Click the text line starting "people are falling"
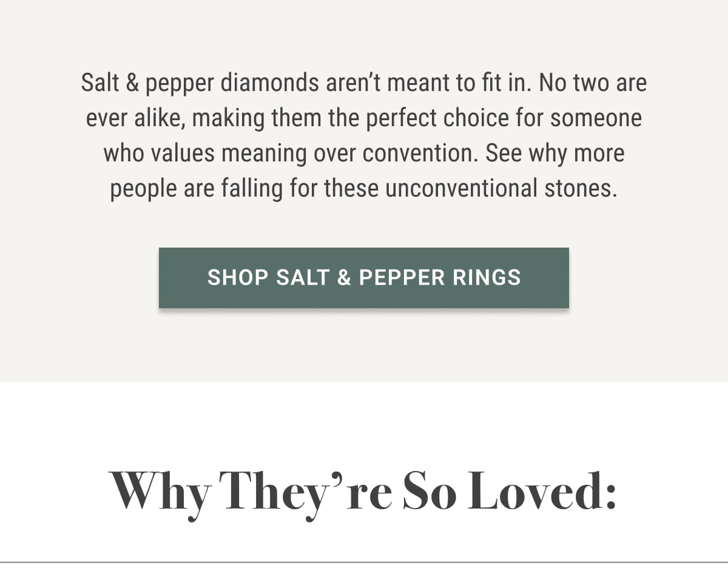This screenshot has height=568, width=728. [x=364, y=189]
